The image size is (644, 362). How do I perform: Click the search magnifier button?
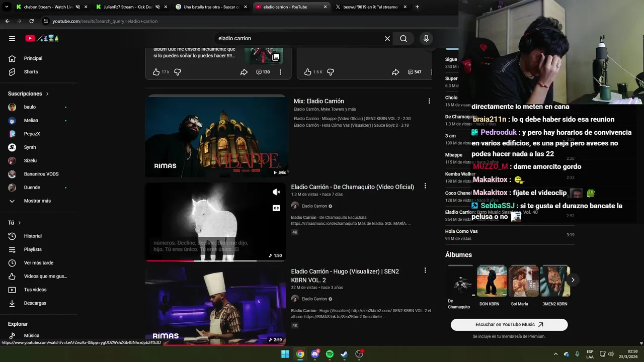click(x=404, y=38)
